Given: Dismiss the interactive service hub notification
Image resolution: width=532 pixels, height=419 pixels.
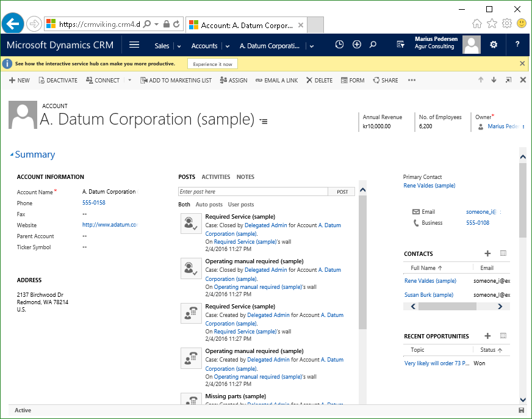Looking at the screenshot, I should click(x=522, y=64).
